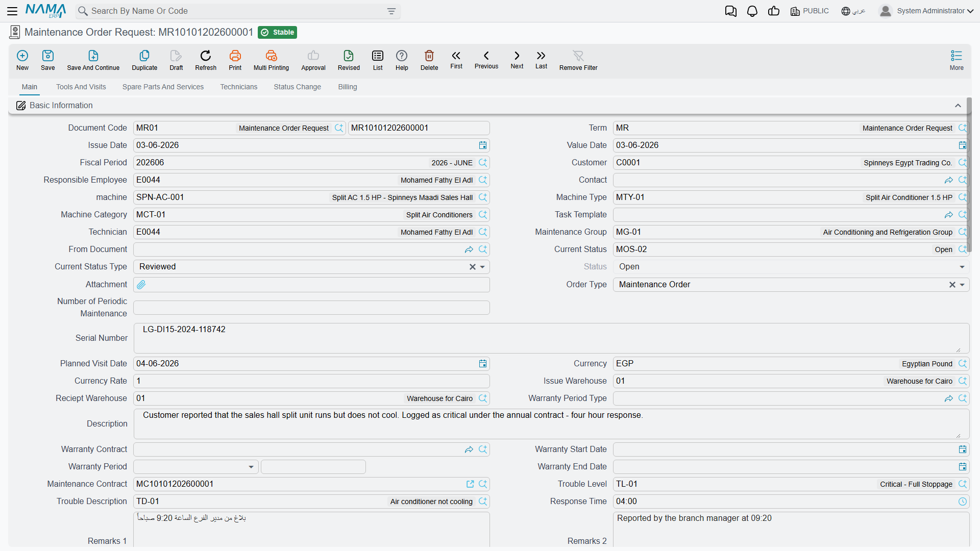Screen dimensions: 980x551
Task: Open the Planned Visit Date calendar picker
Action: [x=483, y=364]
